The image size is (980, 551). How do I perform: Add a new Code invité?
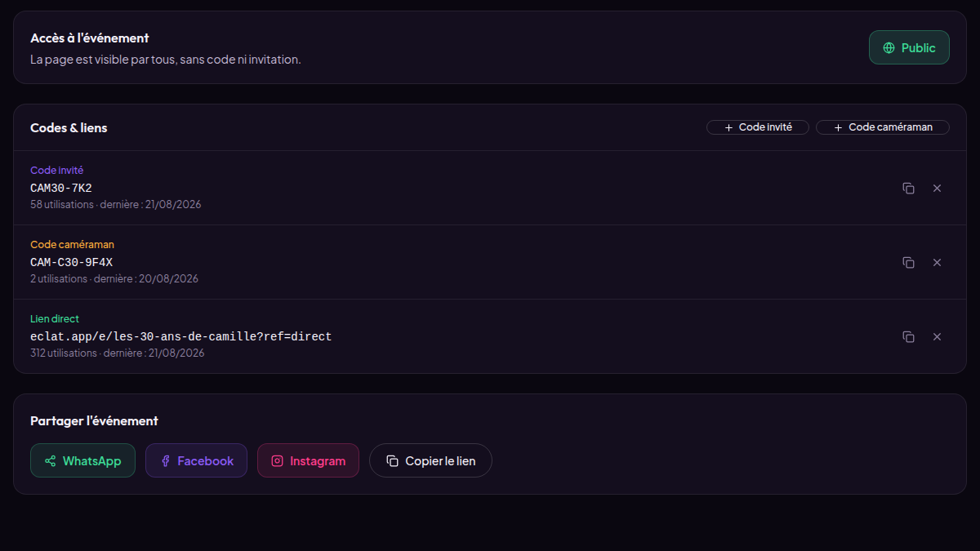758,127
